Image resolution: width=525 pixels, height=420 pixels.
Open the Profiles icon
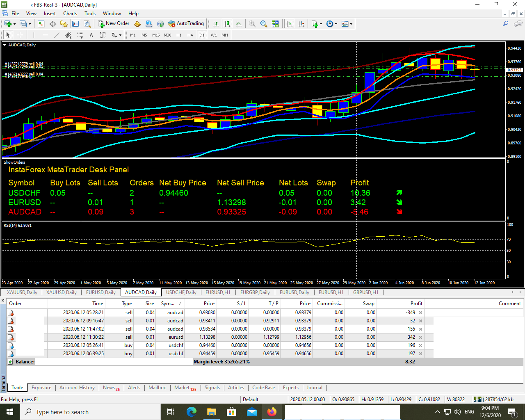[23, 24]
